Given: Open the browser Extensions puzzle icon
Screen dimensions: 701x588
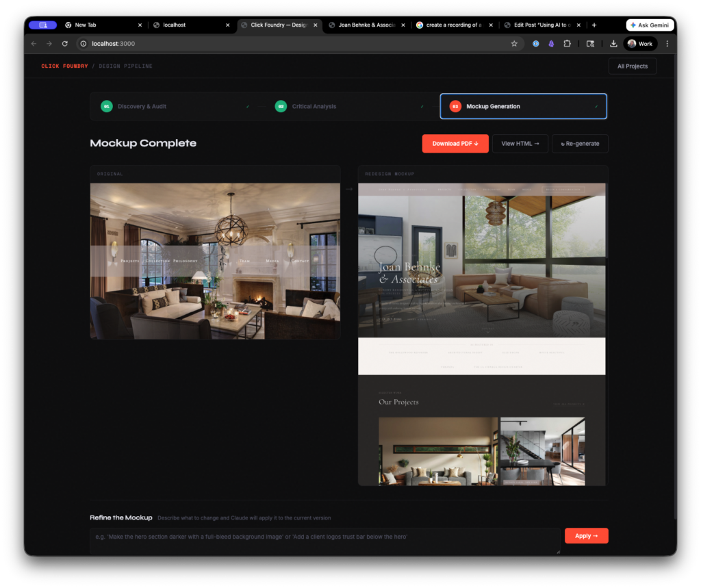Looking at the screenshot, I should (x=567, y=44).
